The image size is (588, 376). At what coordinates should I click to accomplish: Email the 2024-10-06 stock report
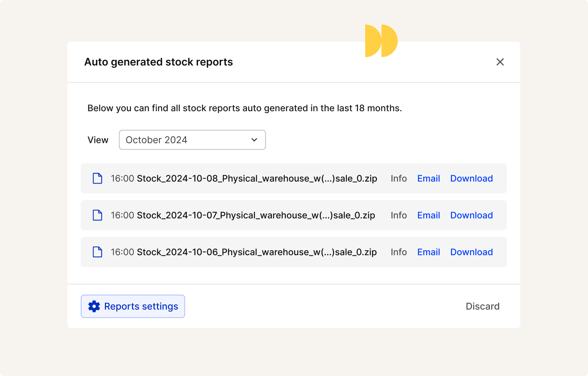pyautogui.click(x=428, y=252)
